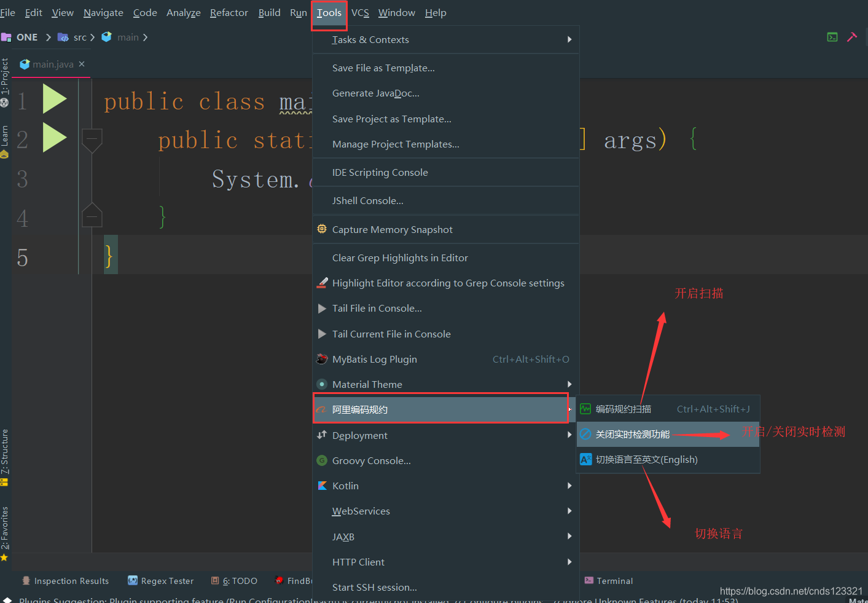Open MyBatis Log Plugin
The width and height of the screenshot is (868, 603).
click(446, 359)
